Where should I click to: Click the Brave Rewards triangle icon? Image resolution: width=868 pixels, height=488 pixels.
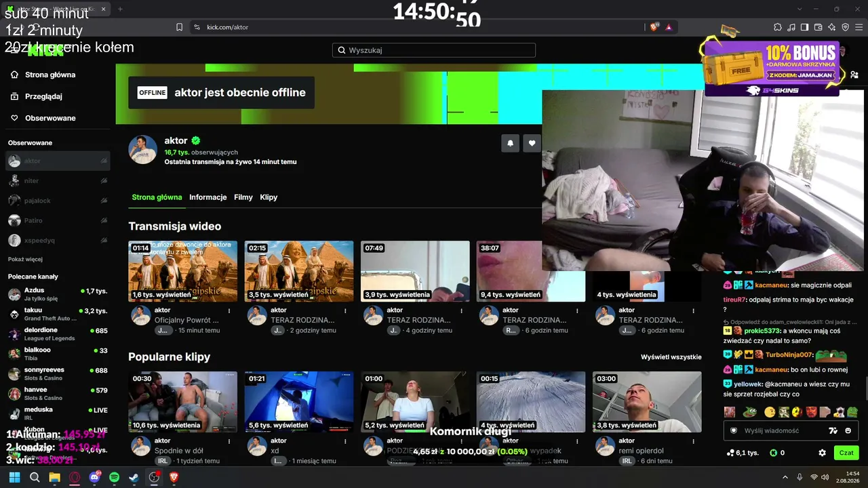669,27
